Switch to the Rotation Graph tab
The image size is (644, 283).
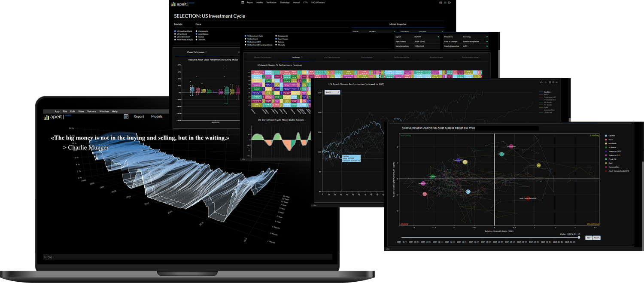[435, 57]
